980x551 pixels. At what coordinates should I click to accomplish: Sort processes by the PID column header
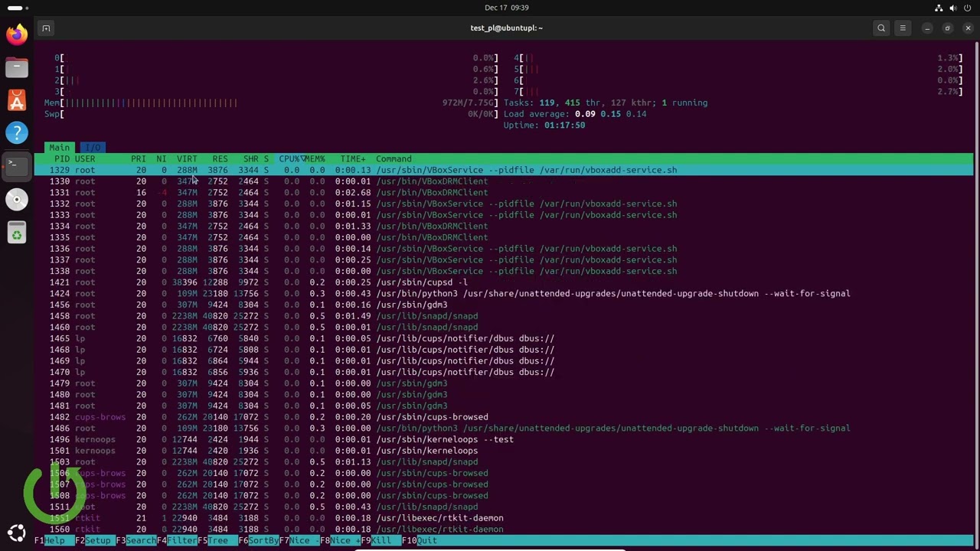pyautogui.click(x=61, y=158)
